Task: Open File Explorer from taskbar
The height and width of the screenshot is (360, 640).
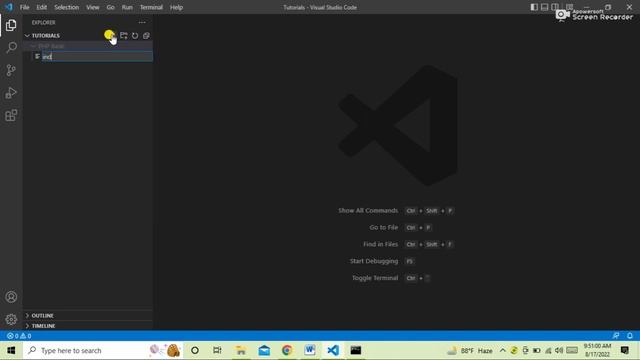Action: tap(241, 351)
